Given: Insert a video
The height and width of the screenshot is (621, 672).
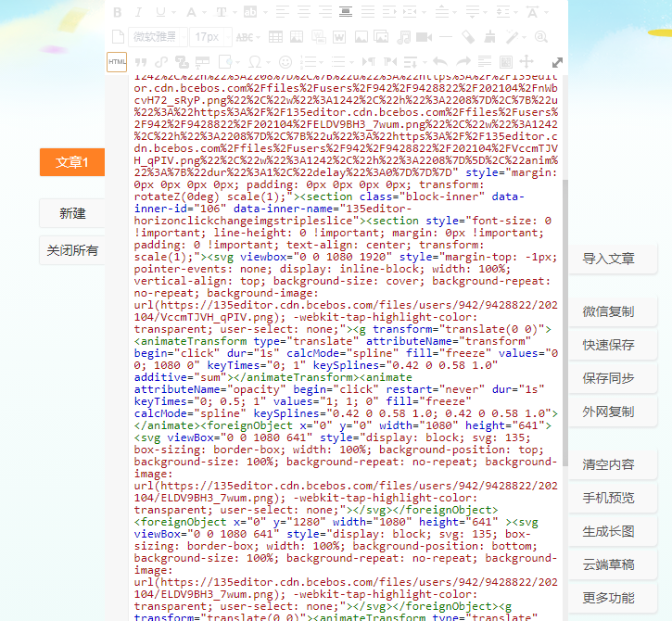Looking at the screenshot, I should click(424, 37).
